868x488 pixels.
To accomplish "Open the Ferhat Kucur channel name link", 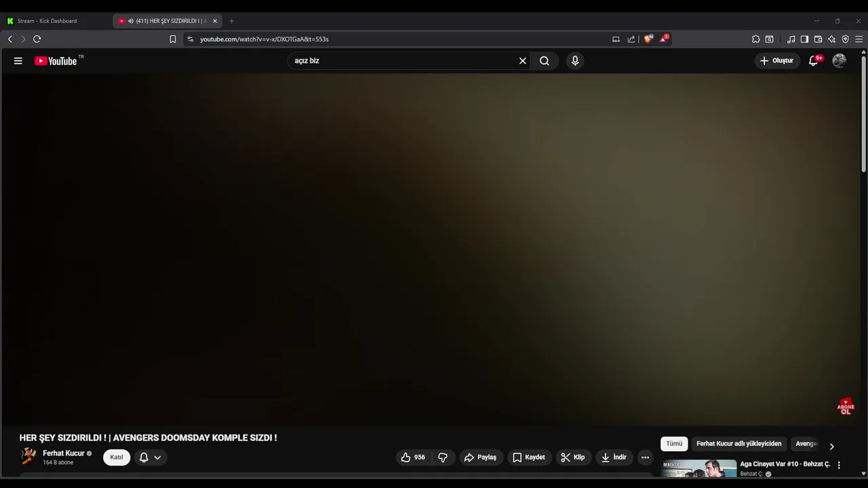I will (64, 453).
